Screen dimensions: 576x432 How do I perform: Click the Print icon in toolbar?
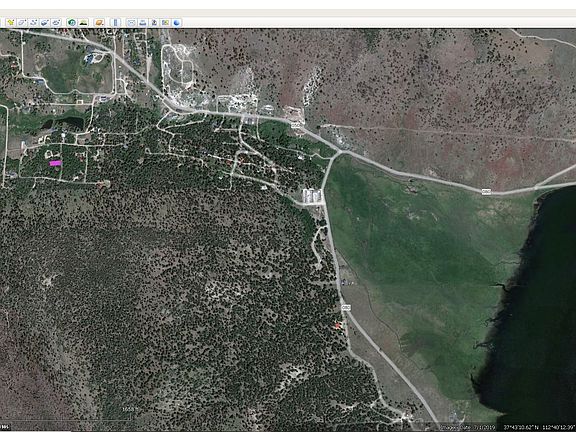143,22
